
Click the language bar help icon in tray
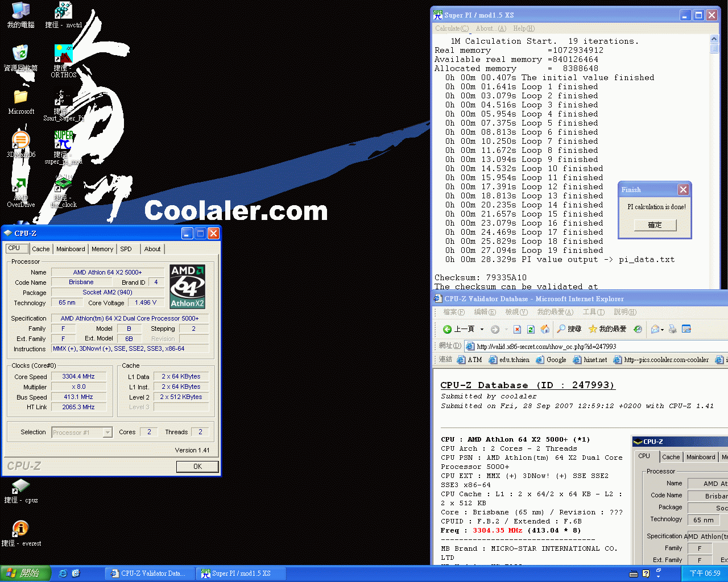point(646,573)
